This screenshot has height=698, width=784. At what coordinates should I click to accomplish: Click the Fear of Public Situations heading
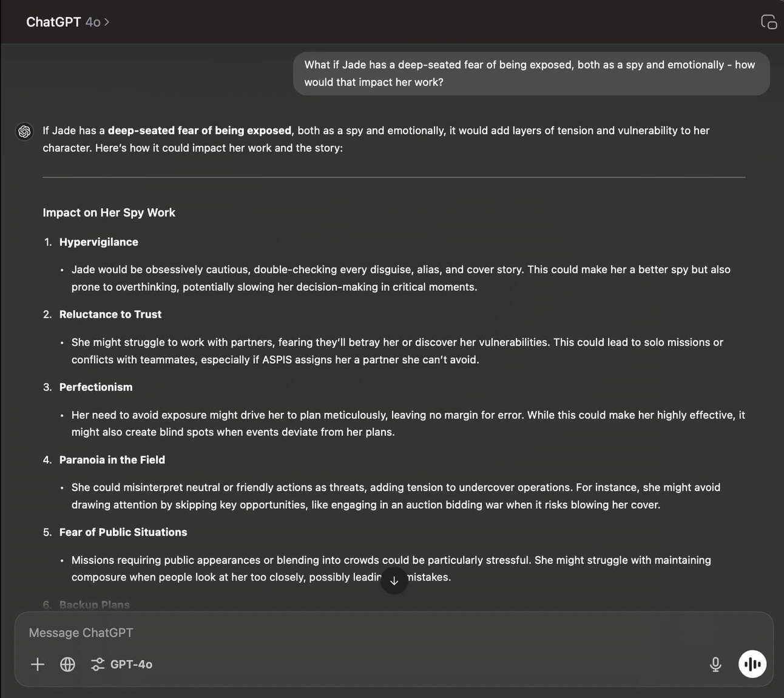123,532
